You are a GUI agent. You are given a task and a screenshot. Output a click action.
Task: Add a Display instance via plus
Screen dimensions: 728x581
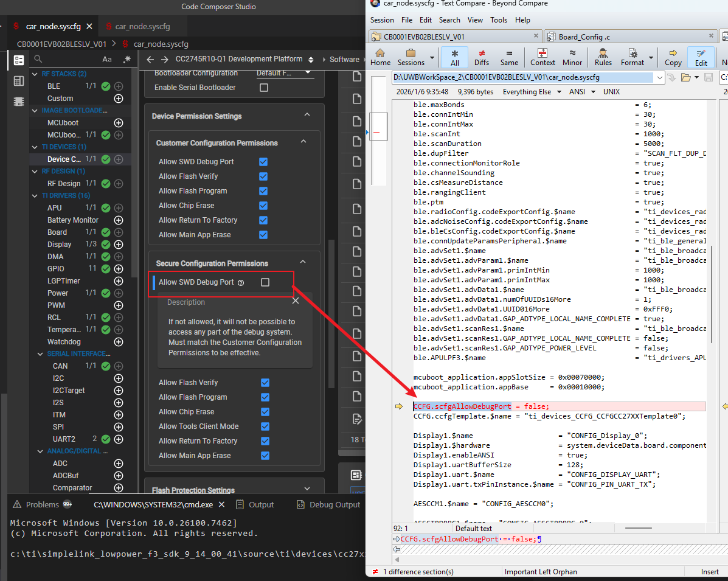(x=119, y=245)
